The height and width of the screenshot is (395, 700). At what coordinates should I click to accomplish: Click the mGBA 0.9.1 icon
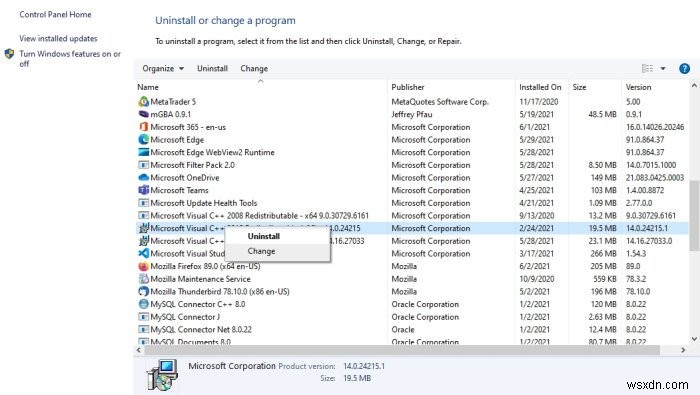[x=143, y=114]
